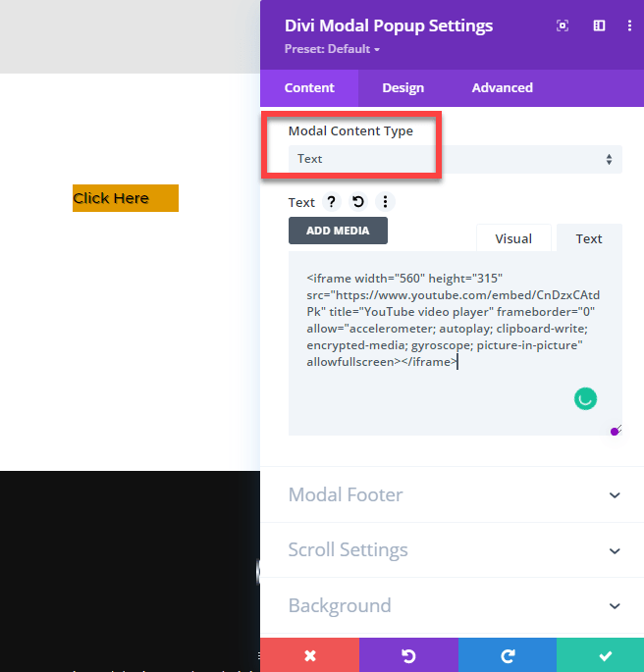Toggle the sidebar snap layout icon
Image resolution: width=644 pixels, height=672 pixels.
[x=599, y=26]
